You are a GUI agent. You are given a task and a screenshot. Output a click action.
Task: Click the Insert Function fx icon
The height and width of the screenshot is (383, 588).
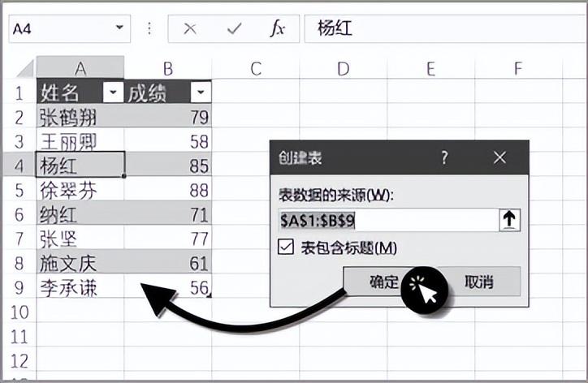(278, 28)
